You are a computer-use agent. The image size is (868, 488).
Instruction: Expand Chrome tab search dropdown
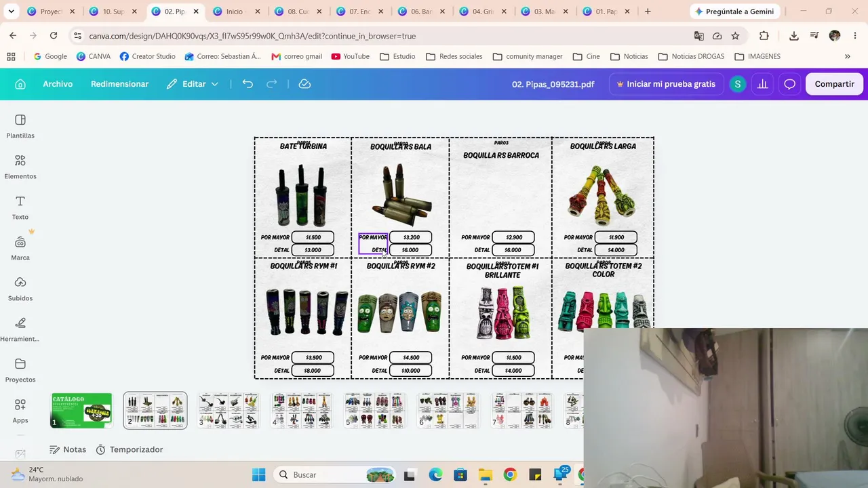click(11, 12)
